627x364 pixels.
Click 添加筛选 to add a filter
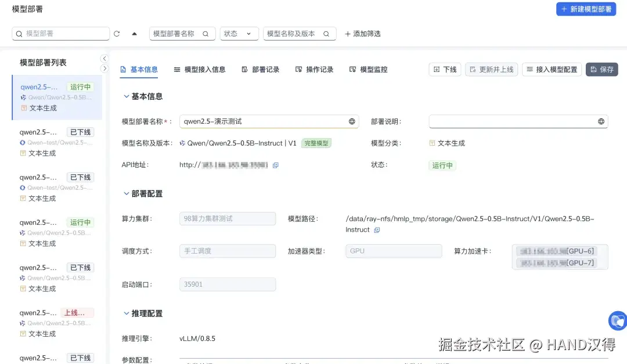click(x=363, y=34)
